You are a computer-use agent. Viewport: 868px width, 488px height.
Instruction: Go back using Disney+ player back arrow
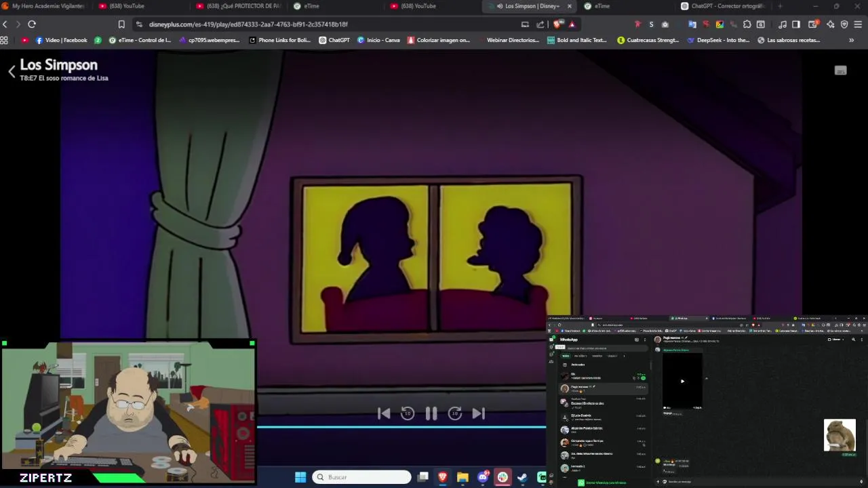click(12, 71)
